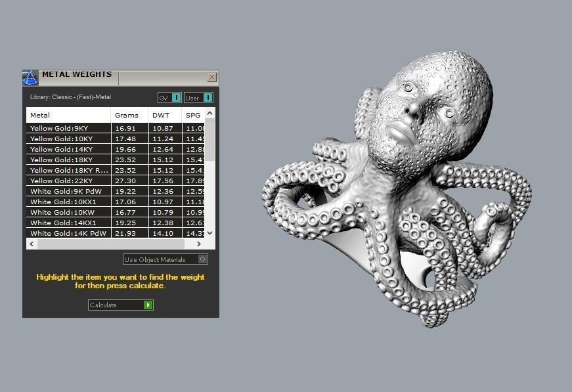Click the table scroll up arrow

(209, 113)
